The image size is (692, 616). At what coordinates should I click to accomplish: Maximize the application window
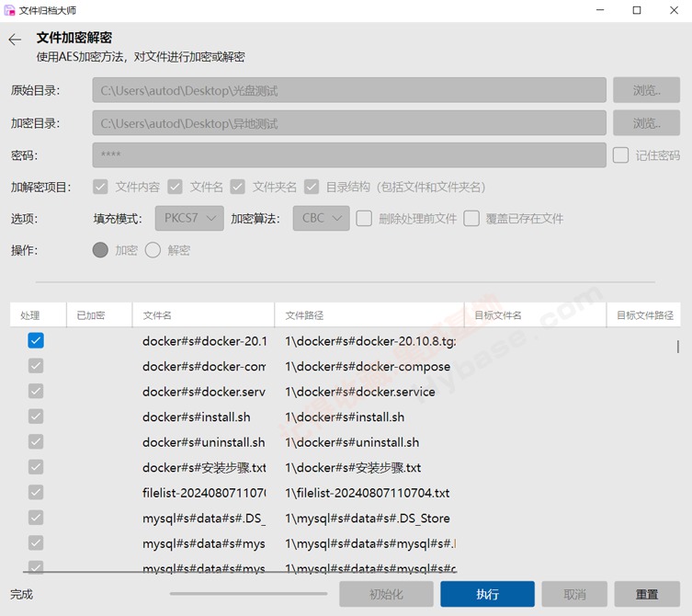637,11
